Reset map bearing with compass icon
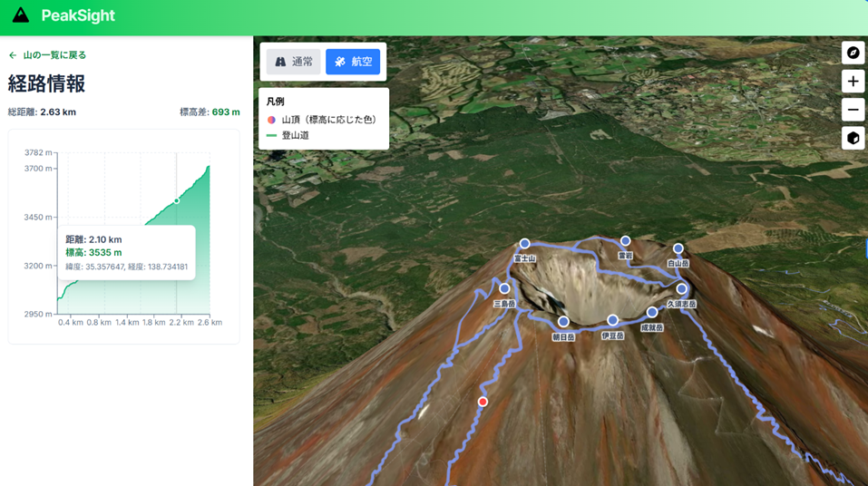The width and height of the screenshot is (868, 486). [x=853, y=53]
